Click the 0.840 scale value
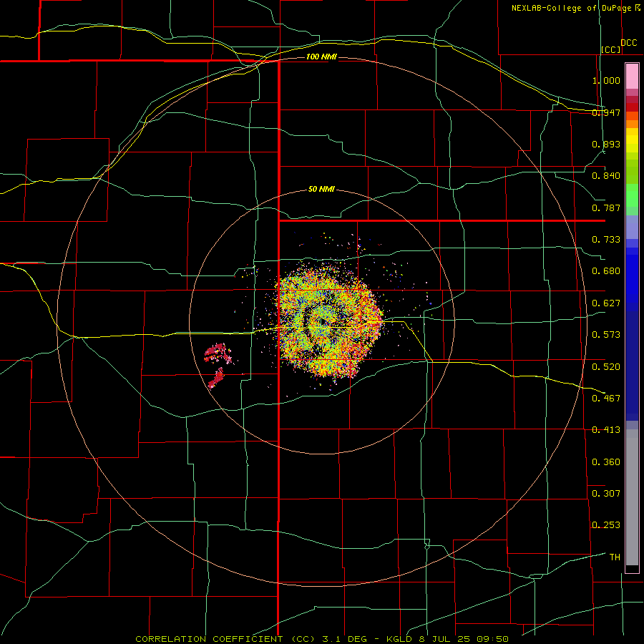The height and width of the screenshot is (644, 644). pyautogui.click(x=606, y=176)
